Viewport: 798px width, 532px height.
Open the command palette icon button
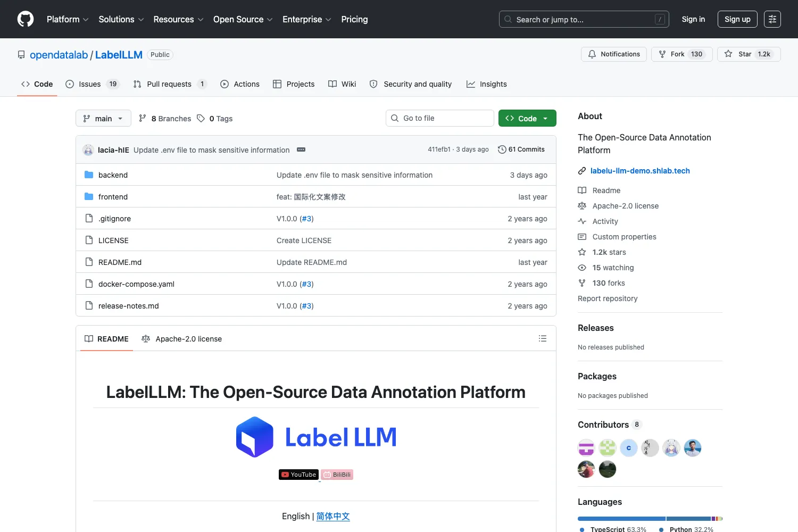(x=772, y=19)
